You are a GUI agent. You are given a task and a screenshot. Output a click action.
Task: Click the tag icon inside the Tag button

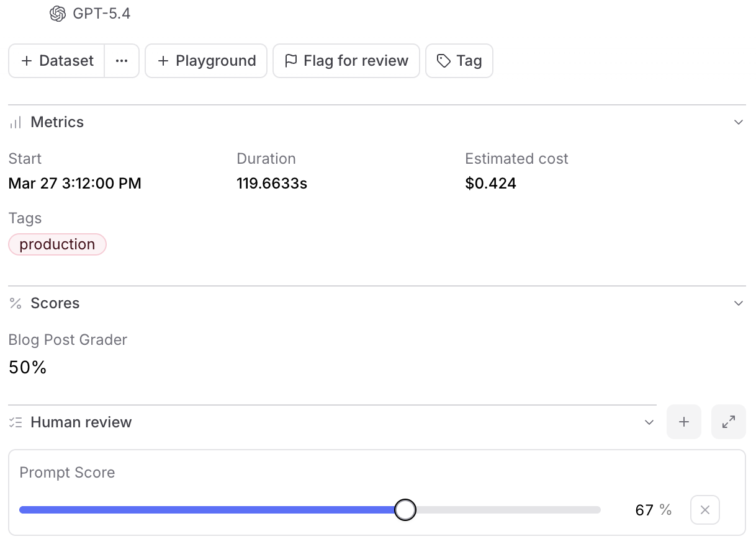point(443,60)
